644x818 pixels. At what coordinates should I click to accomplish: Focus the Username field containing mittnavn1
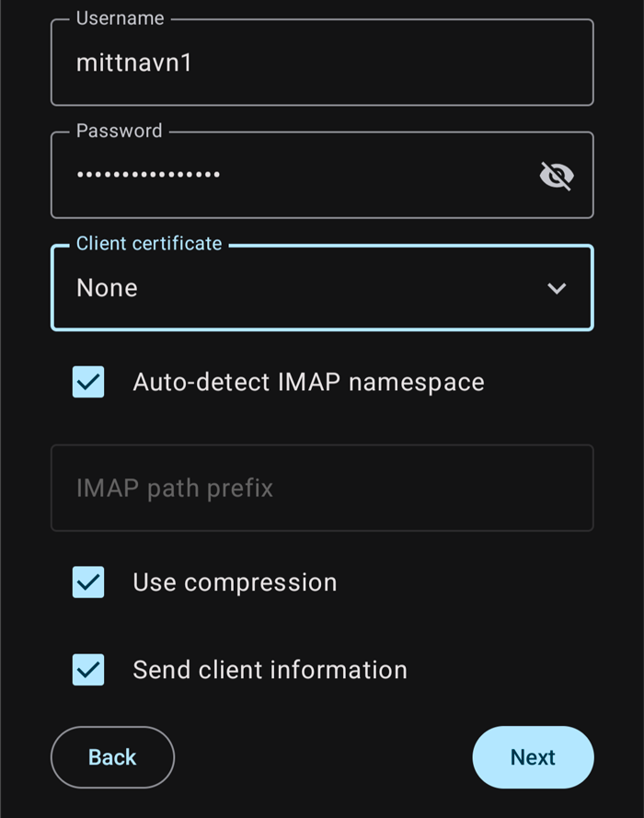pos(322,63)
